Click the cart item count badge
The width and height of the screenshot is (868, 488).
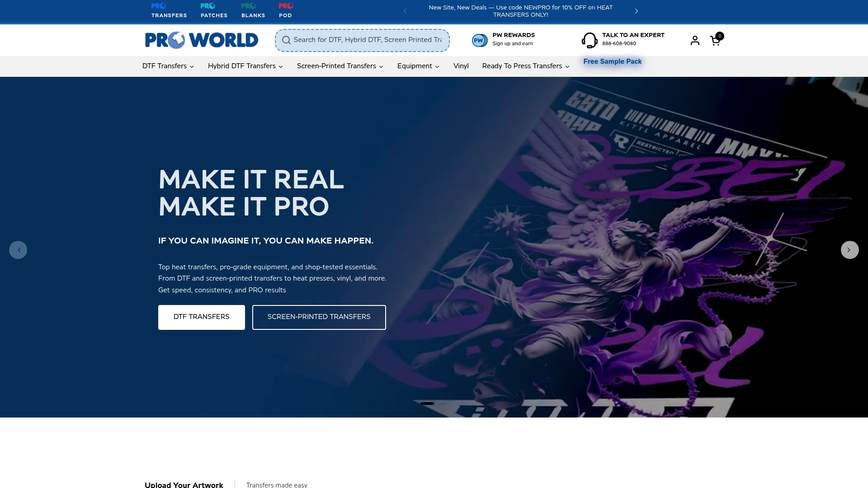(720, 36)
